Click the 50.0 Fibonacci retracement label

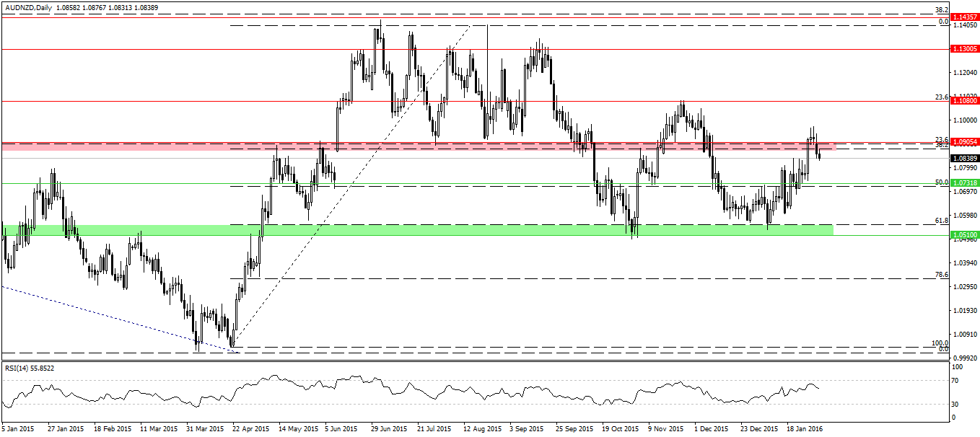[941, 182]
